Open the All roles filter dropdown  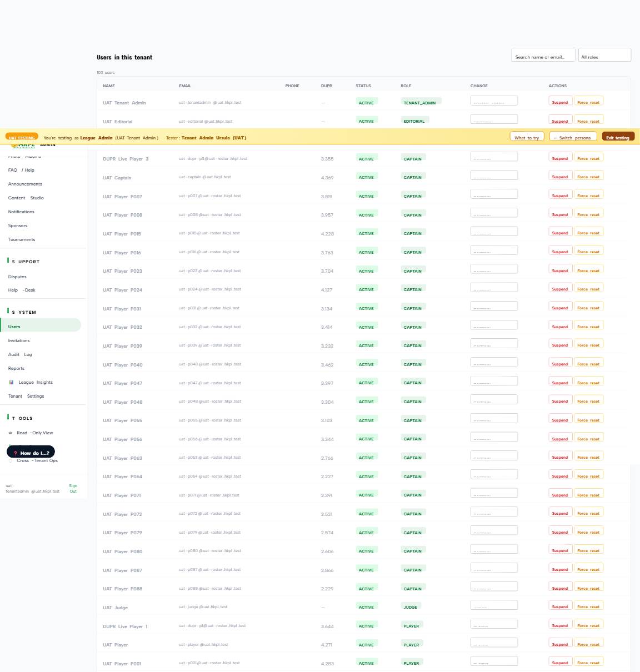click(604, 54)
